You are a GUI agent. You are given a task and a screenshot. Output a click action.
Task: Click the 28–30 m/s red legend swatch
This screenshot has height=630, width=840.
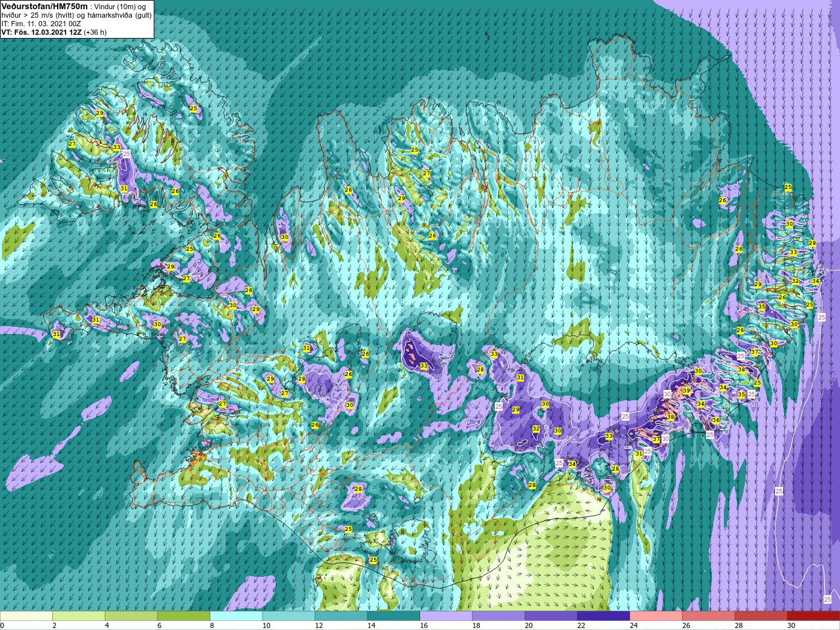click(x=761, y=616)
